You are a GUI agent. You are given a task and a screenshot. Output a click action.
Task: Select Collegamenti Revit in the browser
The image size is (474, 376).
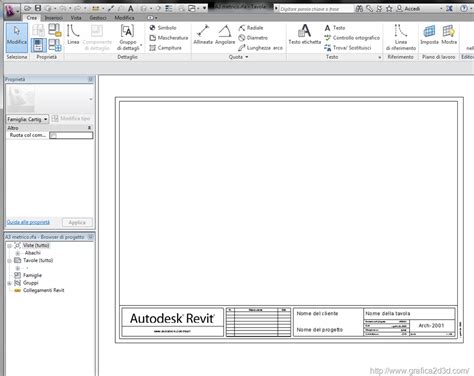coord(43,290)
